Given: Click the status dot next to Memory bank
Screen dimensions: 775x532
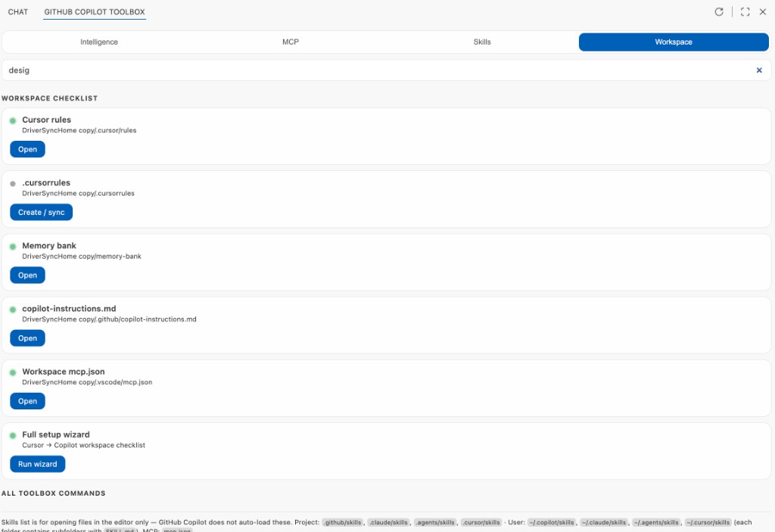Looking at the screenshot, I should tap(11, 245).
